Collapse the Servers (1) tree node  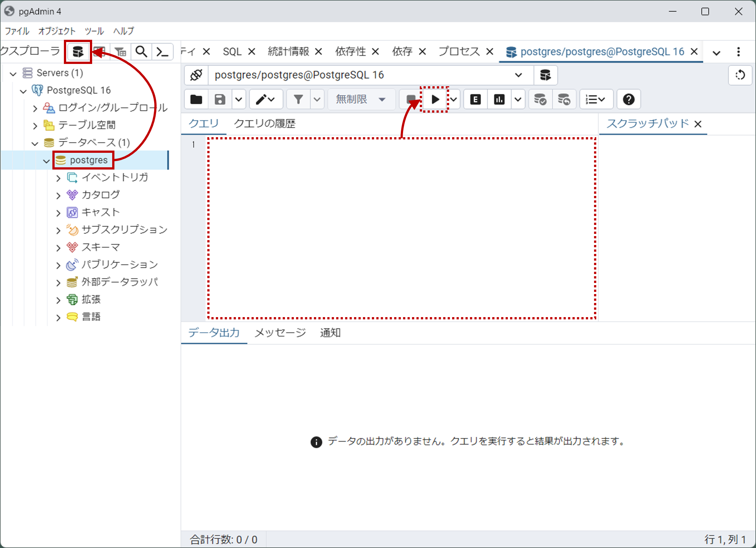[x=13, y=74]
